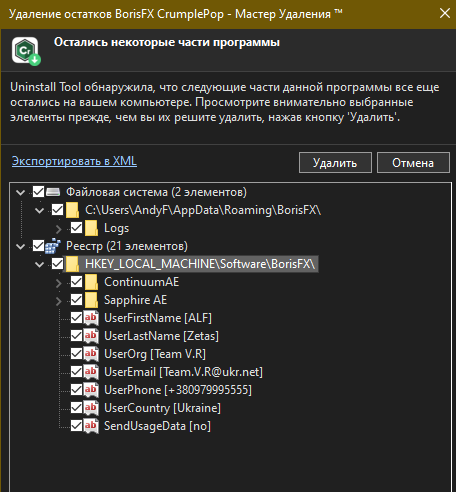
Task: Uncheck the HKEY_LOCAL_MACHINE\Software\BorisFX checkbox
Action: (57, 264)
